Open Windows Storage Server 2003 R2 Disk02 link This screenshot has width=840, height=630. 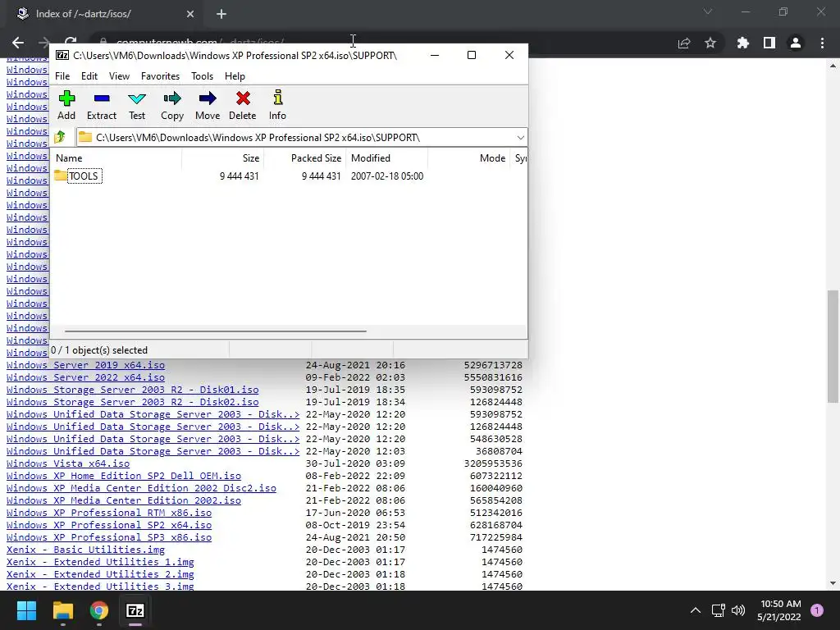[132, 402]
